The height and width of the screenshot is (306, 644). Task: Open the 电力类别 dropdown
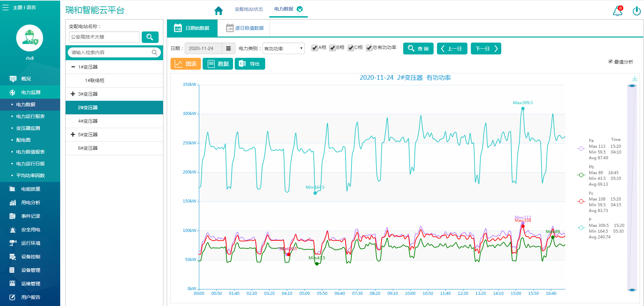click(x=283, y=48)
